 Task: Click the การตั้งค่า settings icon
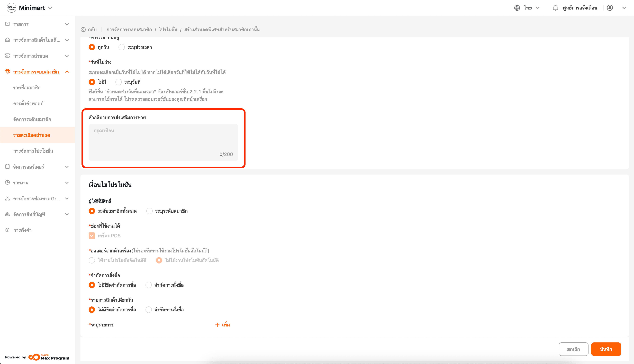point(7,230)
